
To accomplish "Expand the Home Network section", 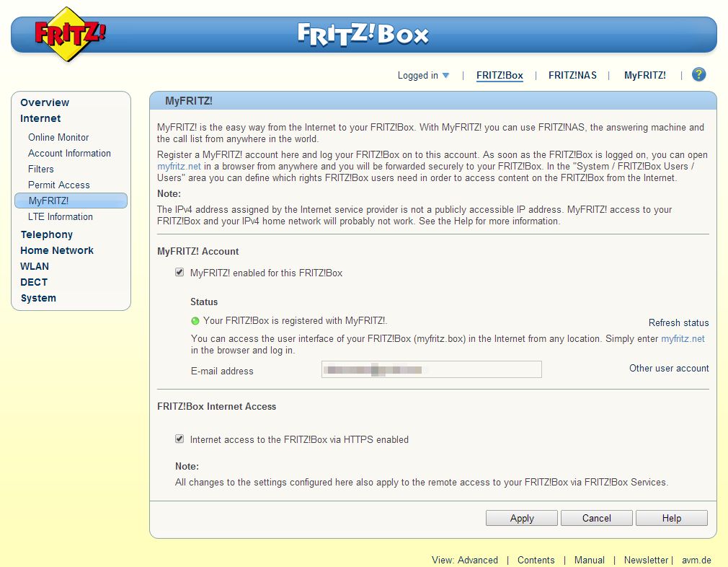I will [x=57, y=250].
